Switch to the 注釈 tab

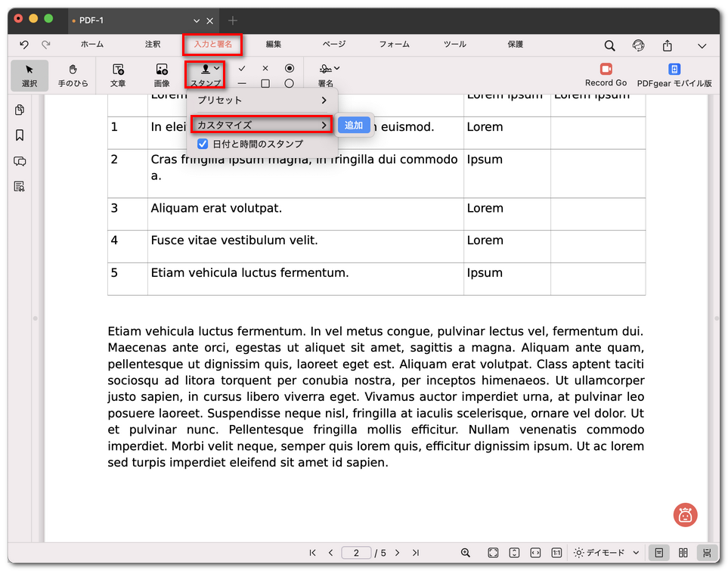(153, 45)
